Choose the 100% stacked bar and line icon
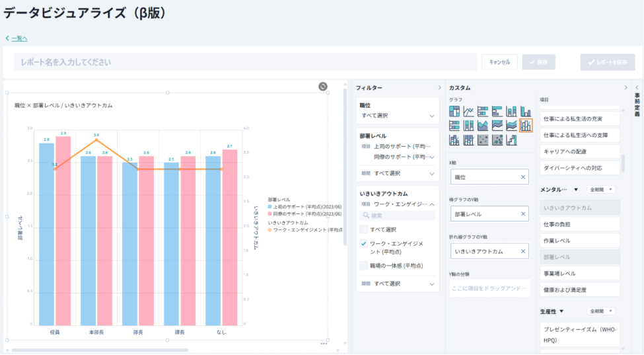Screen dimensions: 644x355 468,140
